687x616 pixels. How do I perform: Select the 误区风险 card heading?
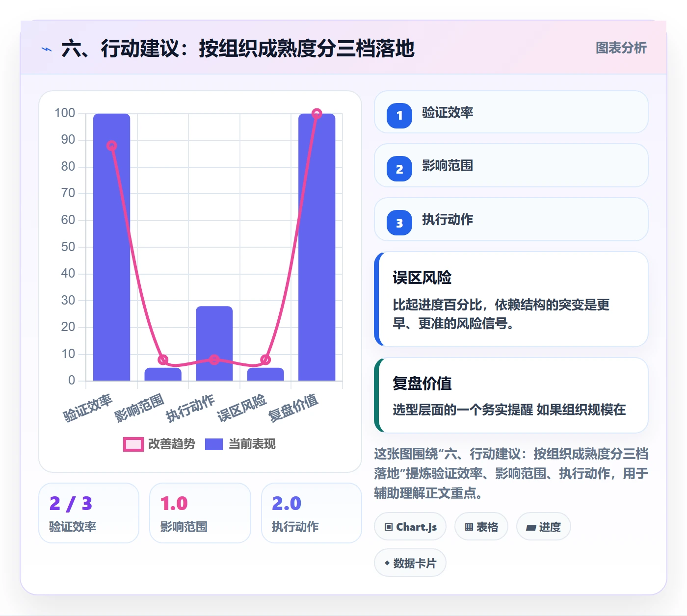422,278
